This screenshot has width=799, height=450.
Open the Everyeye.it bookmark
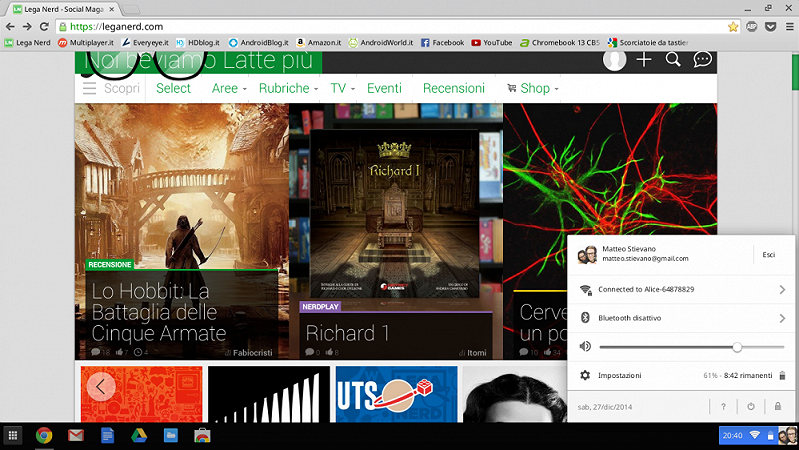pos(145,43)
